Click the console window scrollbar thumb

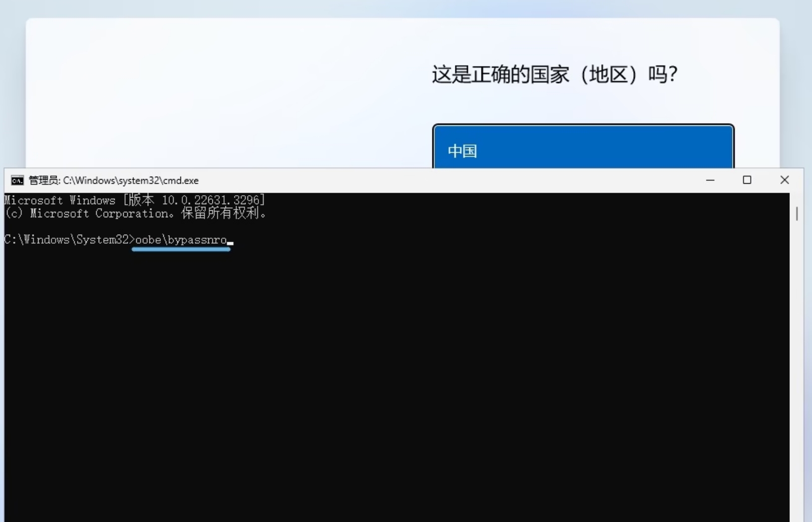(796, 214)
